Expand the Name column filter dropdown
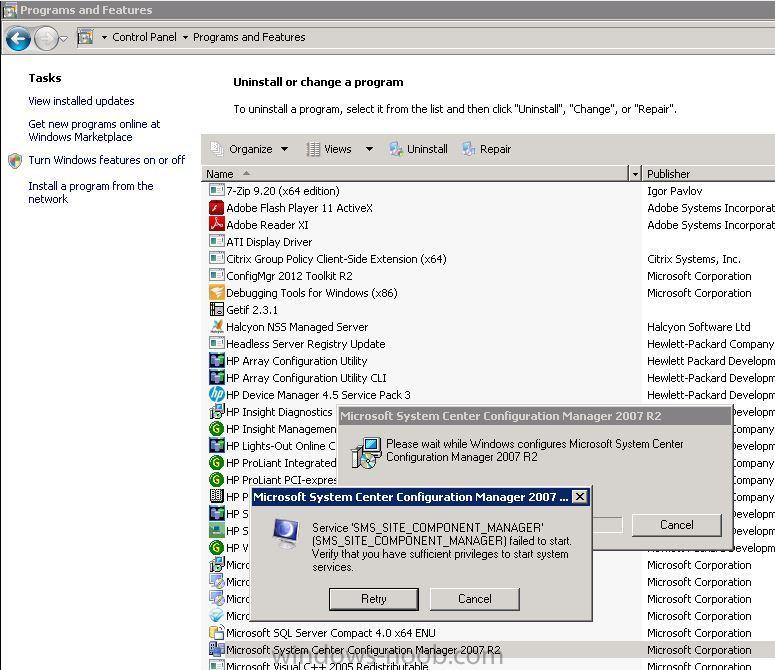Screen dimensions: 775x670 634,174
